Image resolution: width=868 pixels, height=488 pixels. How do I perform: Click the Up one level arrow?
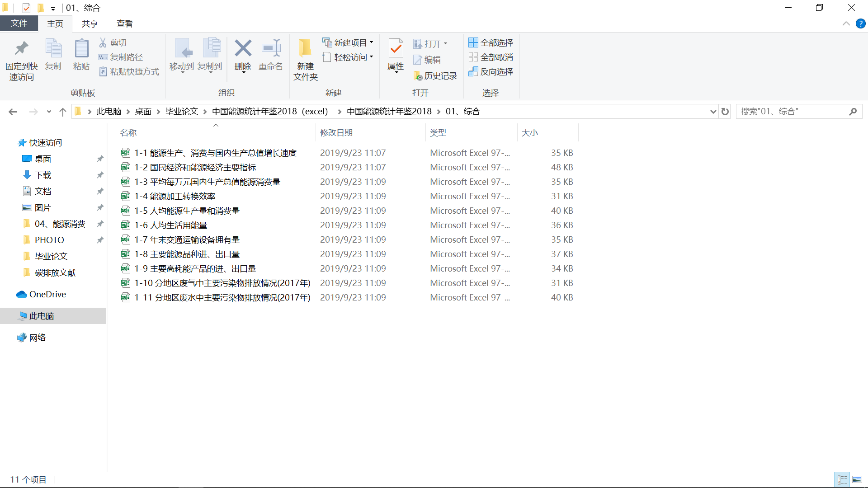pos(63,112)
